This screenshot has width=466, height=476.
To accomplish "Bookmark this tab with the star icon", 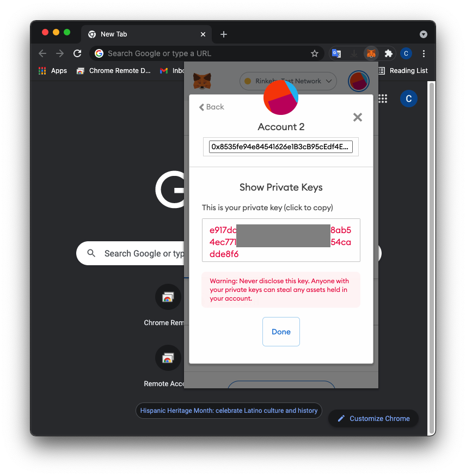I will 315,54.
